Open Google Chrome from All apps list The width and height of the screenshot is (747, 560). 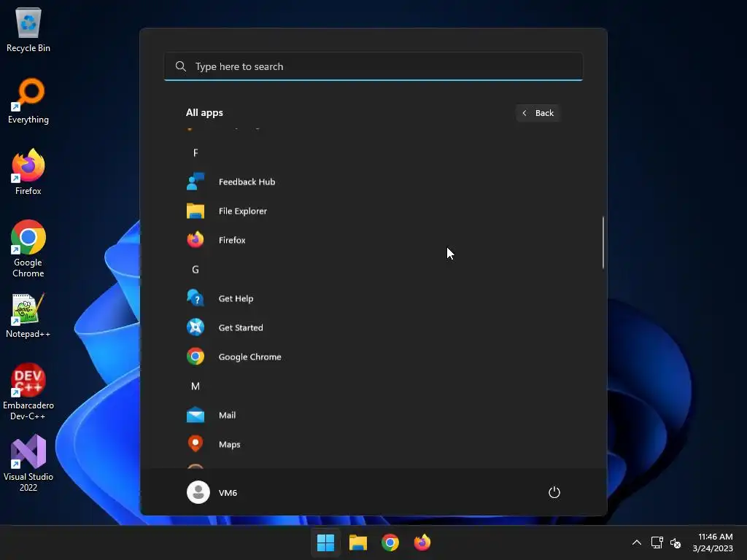click(373, 357)
